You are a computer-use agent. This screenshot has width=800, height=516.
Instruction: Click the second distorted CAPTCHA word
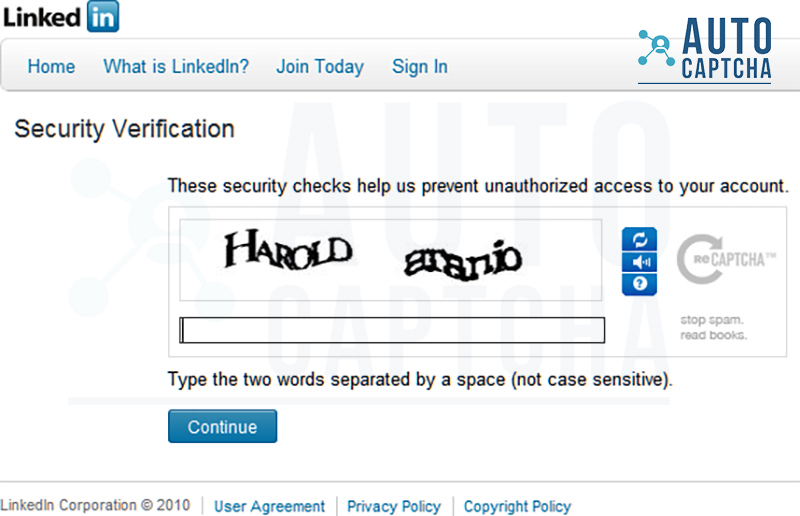[x=462, y=260]
